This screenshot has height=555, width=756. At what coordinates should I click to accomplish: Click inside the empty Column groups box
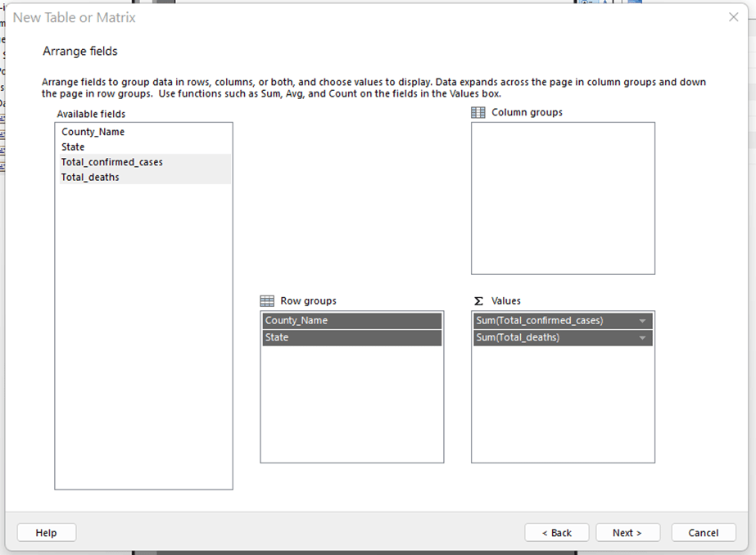(x=563, y=198)
